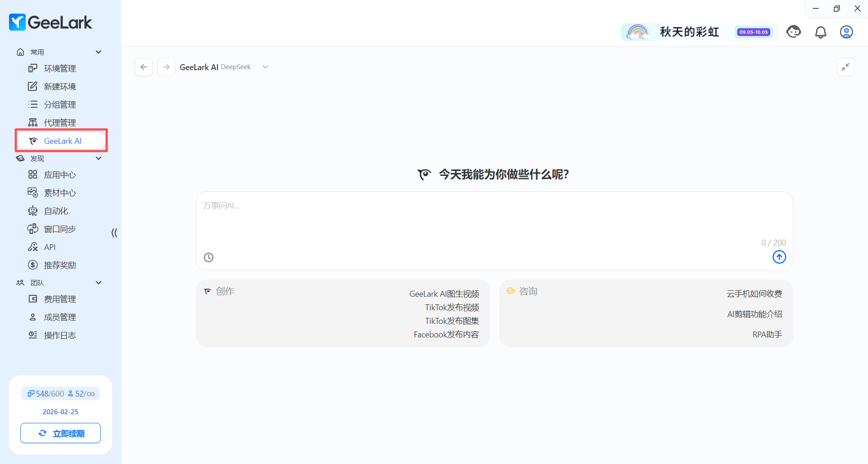
Task: Collapse the 团队 section chevron
Action: tap(99, 283)
